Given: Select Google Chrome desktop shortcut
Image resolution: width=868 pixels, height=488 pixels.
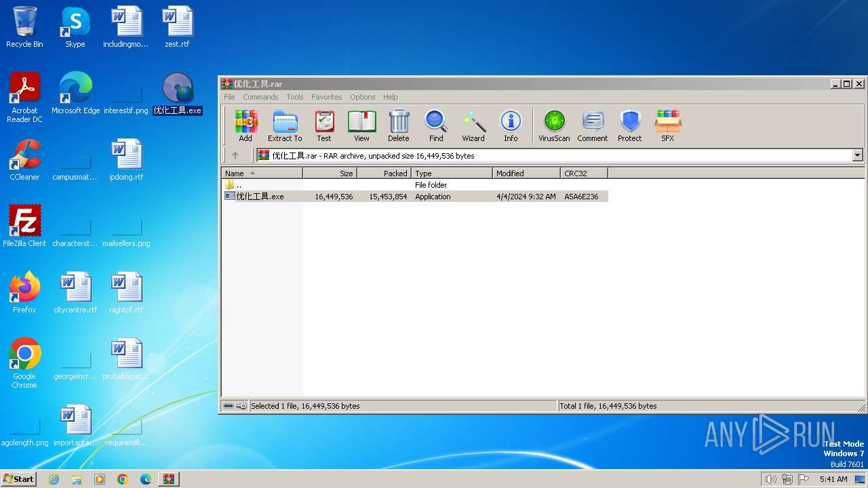Looking at the screenshot, I should pos(24,363).
